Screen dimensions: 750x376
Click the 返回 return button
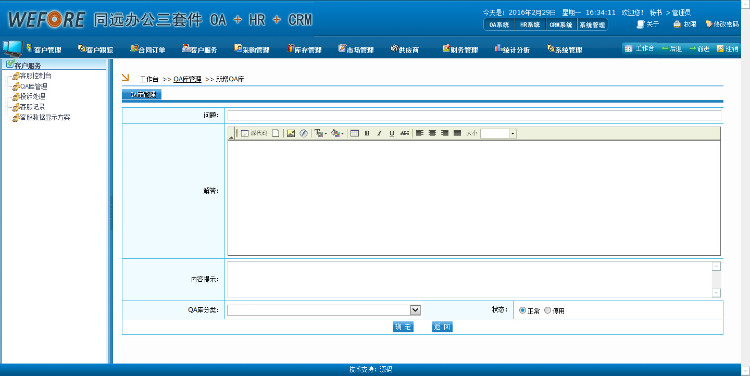click(x=442, y=327)
